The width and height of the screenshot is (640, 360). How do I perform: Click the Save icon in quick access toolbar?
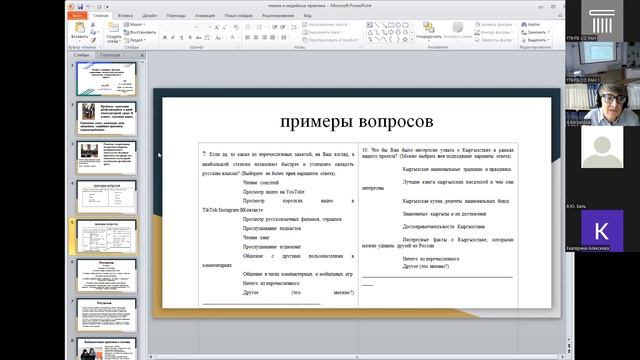coord(80,7)
